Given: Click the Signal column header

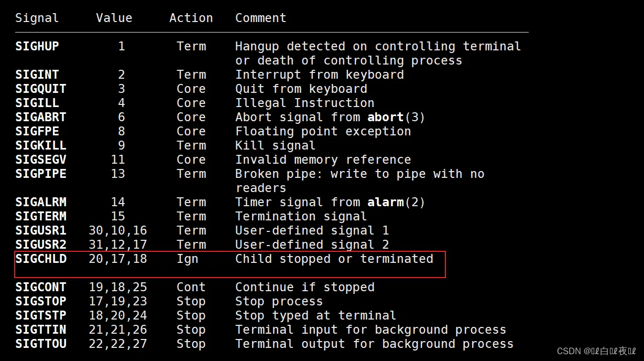Looking at the screenshot, I should click(37, 18).
